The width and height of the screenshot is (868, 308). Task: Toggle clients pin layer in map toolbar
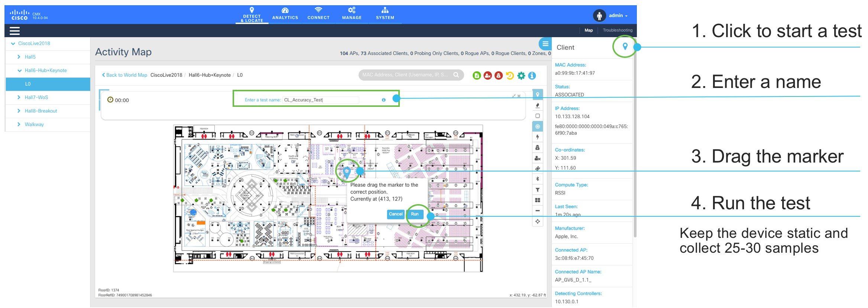click(537, 95)
